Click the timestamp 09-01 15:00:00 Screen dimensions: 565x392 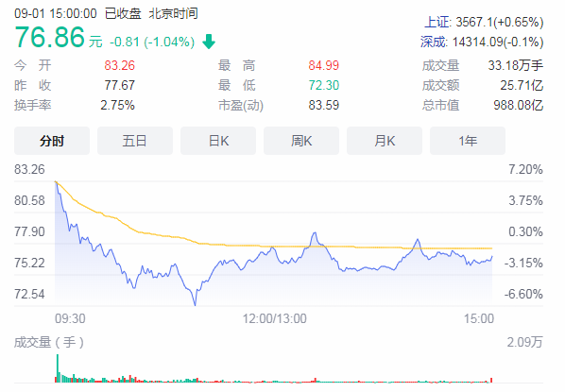point(56,13)
